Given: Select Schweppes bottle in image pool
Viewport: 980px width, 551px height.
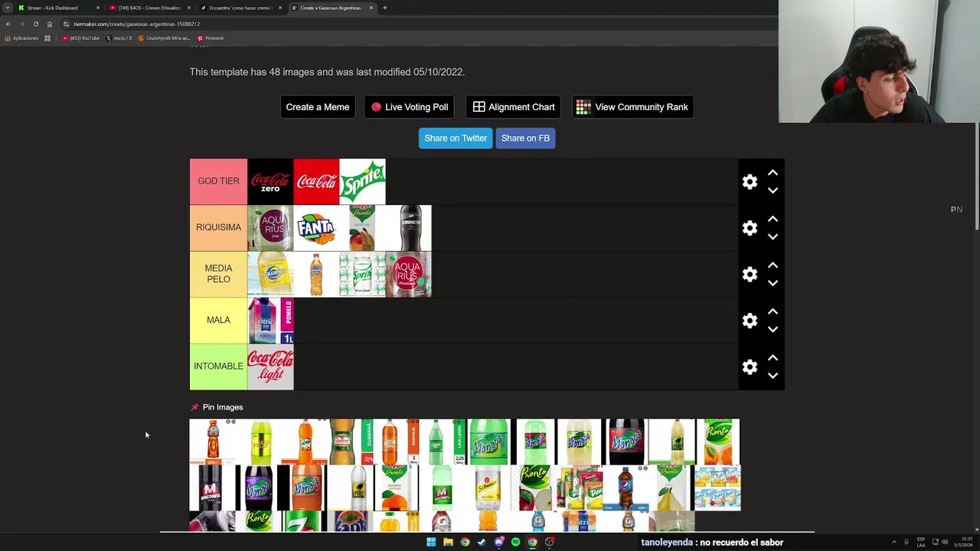Looking at the screenshot, I should pos(488,488).
